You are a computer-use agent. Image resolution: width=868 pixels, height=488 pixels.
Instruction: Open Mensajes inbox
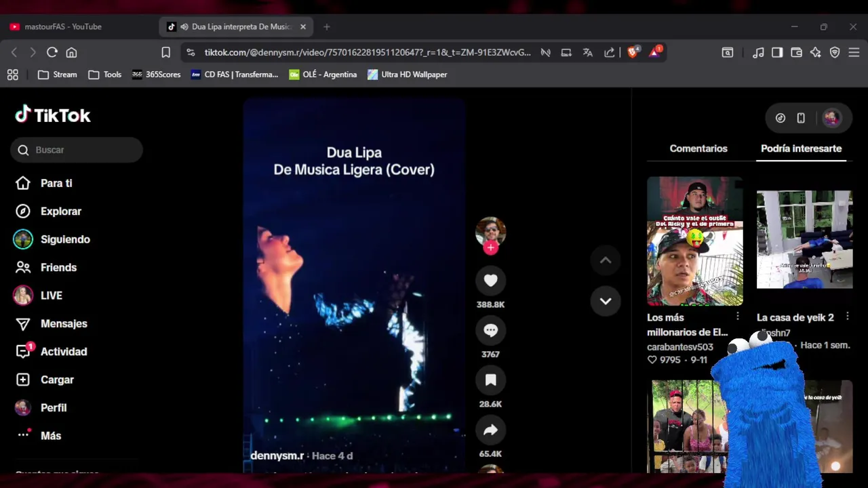click(52, 324)
